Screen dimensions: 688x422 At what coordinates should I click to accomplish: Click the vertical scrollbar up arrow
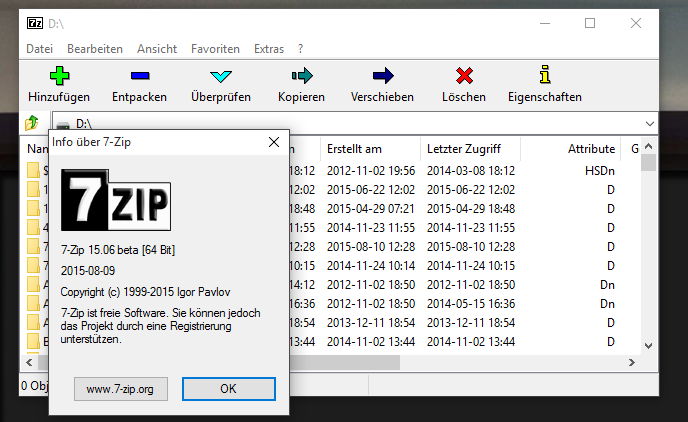click(649, 146)
